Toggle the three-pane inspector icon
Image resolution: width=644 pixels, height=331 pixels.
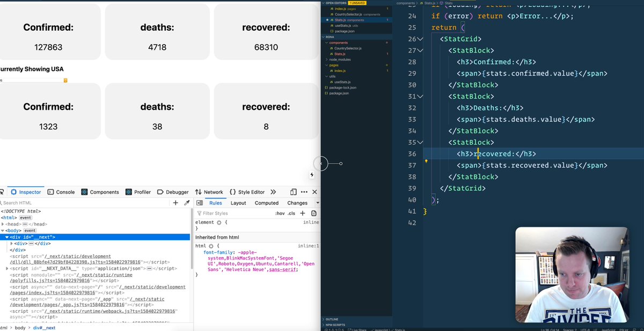pos(199,203)
